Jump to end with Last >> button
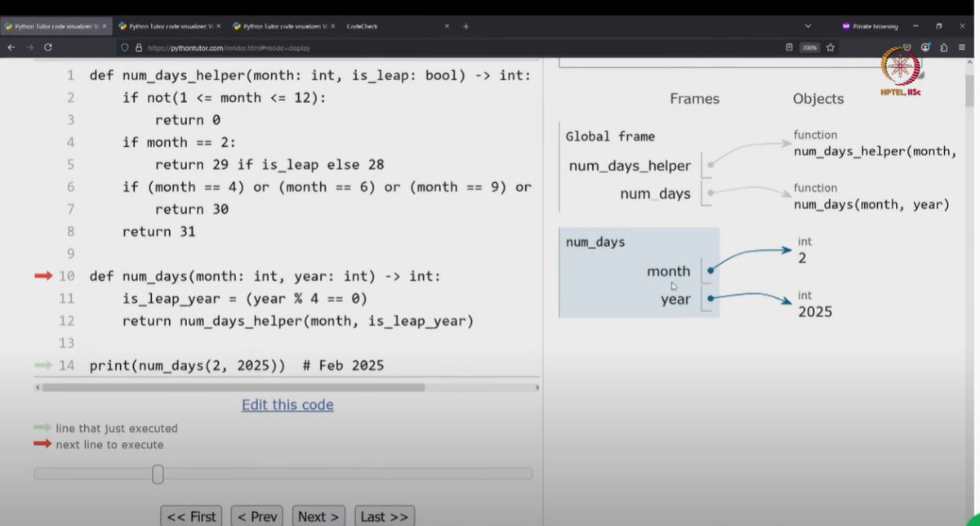The width and height of the screenshot is (980, 526). pyautogui.click(x=385, y=516)
